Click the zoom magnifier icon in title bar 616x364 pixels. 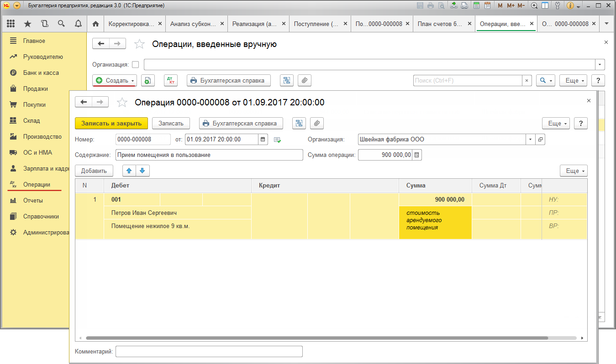tap(534, 5)
